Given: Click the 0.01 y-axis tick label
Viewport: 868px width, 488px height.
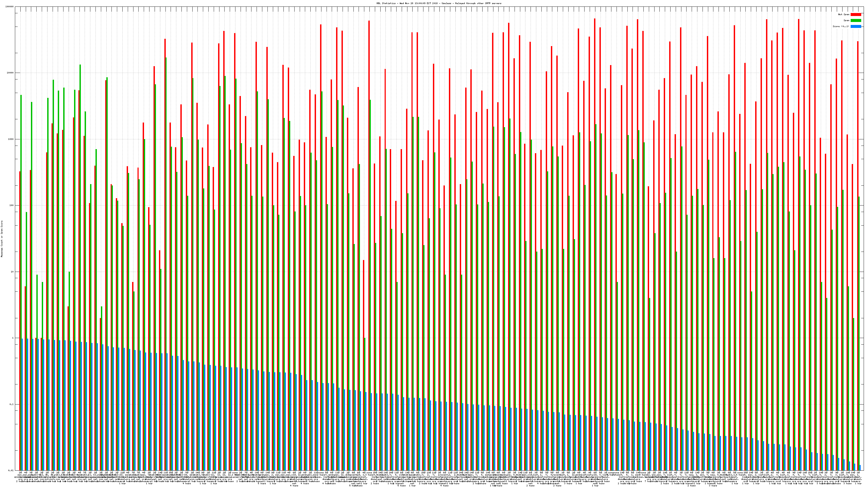Looking at the screenshot, I should (x=11, y=470).
